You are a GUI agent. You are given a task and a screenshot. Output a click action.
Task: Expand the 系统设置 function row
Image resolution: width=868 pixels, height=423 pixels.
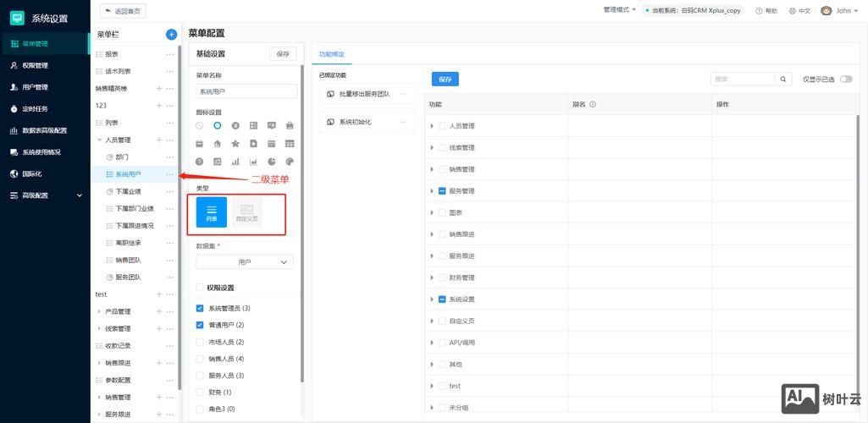[x=432, y=299]
